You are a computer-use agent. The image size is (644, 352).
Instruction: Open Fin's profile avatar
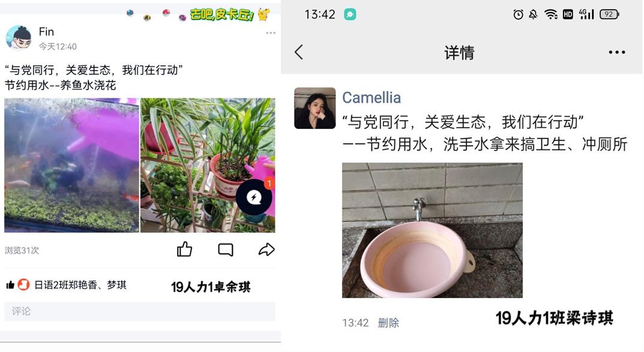(x=19, y=38)
